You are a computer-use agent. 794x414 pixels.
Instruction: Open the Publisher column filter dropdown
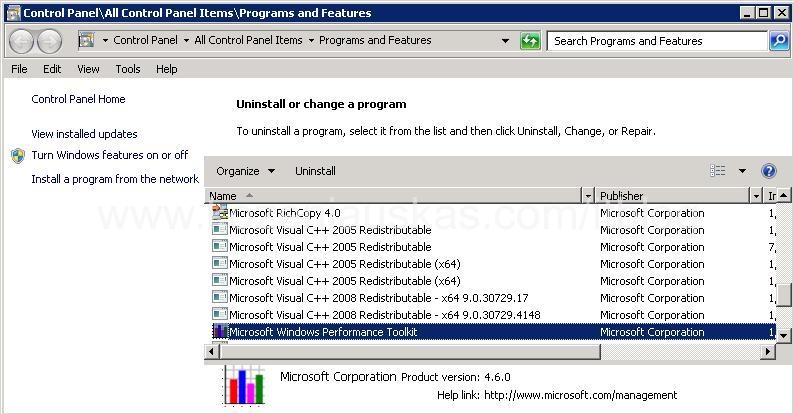click(x=756, y=196)
